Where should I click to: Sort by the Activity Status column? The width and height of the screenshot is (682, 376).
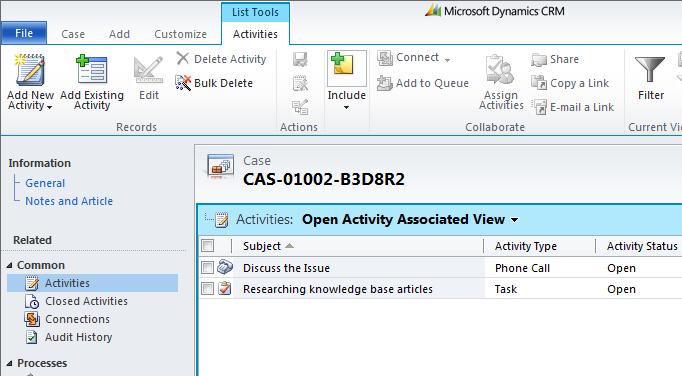(642, 246)
